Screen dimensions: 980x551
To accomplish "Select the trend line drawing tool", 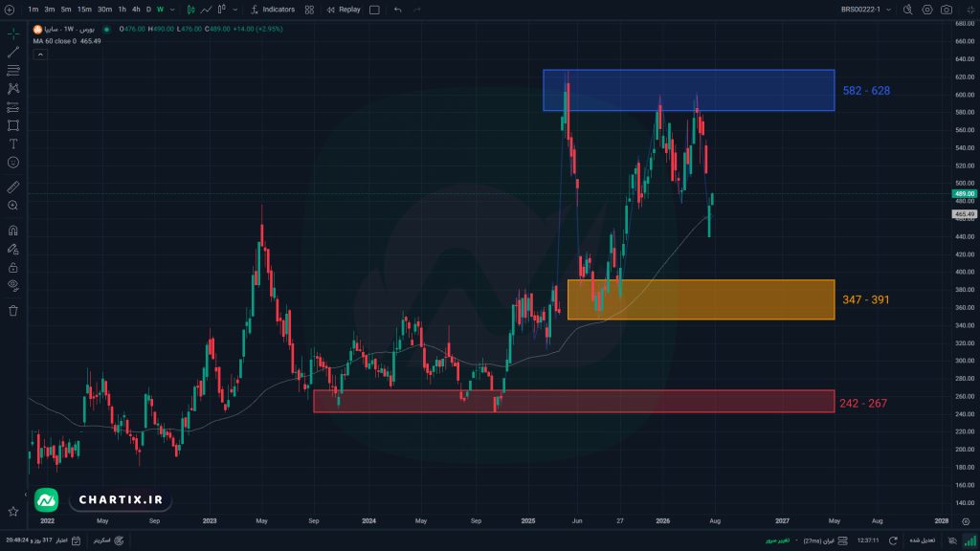I will point(13,52).
